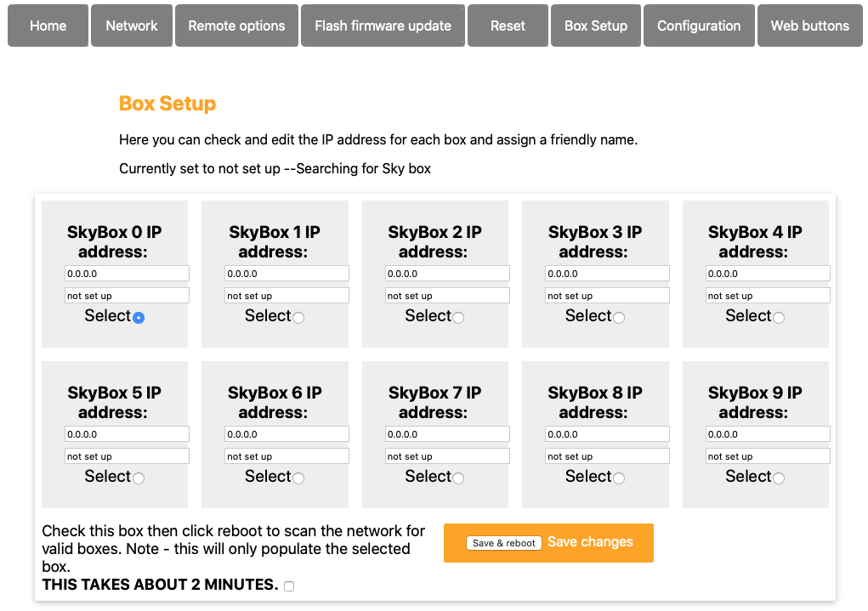Select the SkyBox 5 radio button

[x=139, y=478]
